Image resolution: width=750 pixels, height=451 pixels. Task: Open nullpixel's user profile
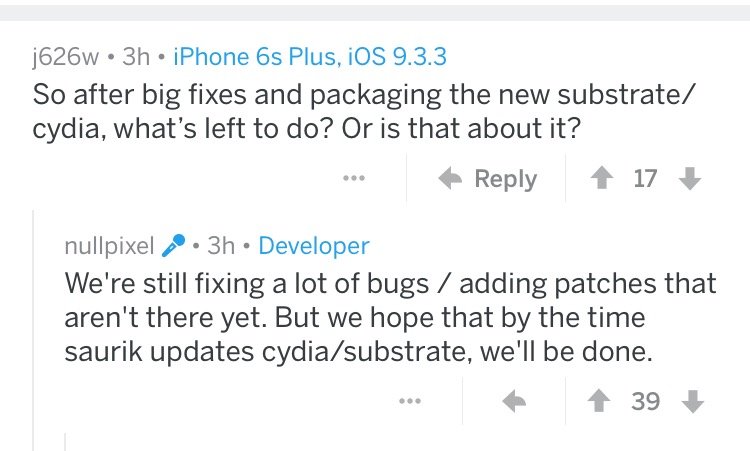[109, 245]
